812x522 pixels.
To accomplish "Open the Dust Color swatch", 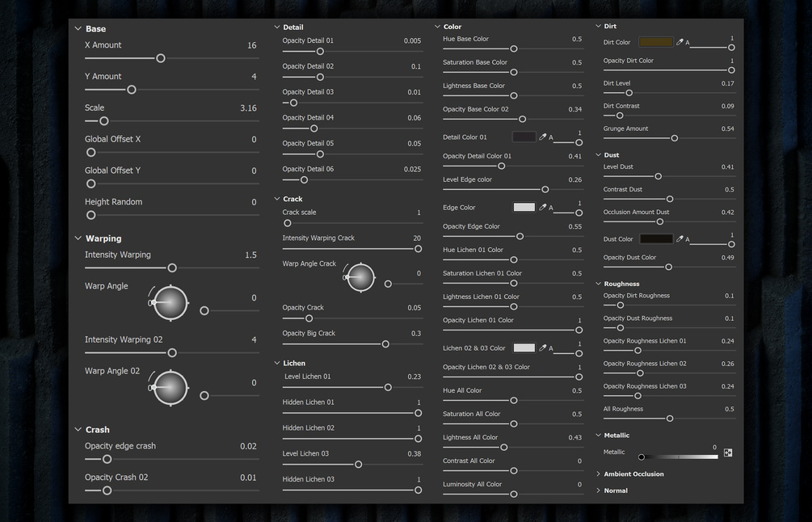I will 655,238.
